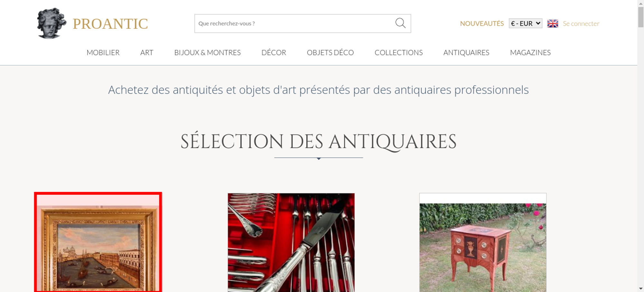
Task: Open the Collections menu
Action: [399, 52]
